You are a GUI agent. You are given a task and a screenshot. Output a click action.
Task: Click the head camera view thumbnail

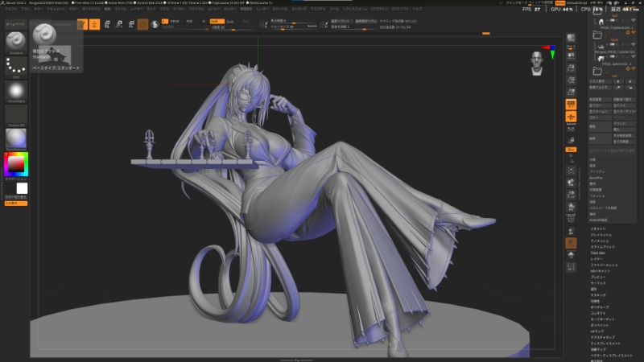538,62
